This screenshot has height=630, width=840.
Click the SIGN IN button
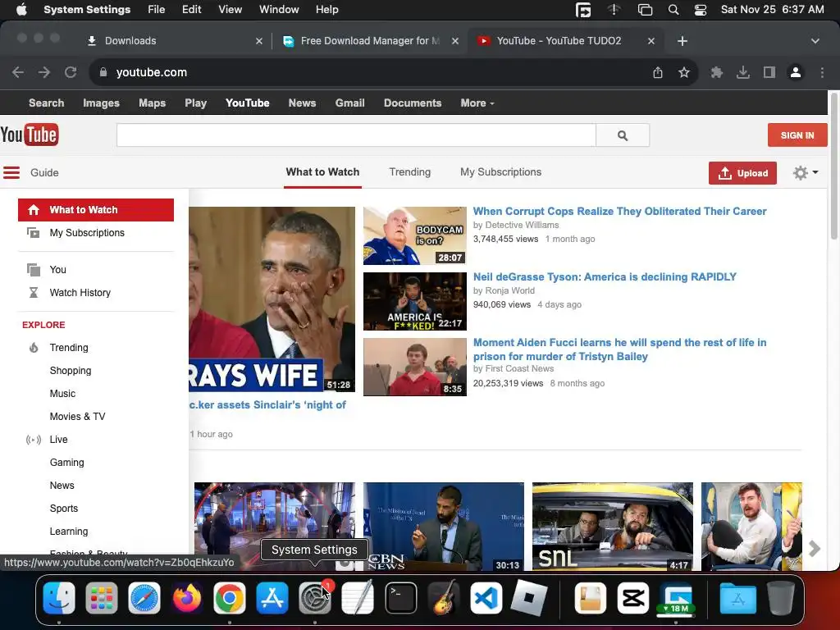click(797, 135)
